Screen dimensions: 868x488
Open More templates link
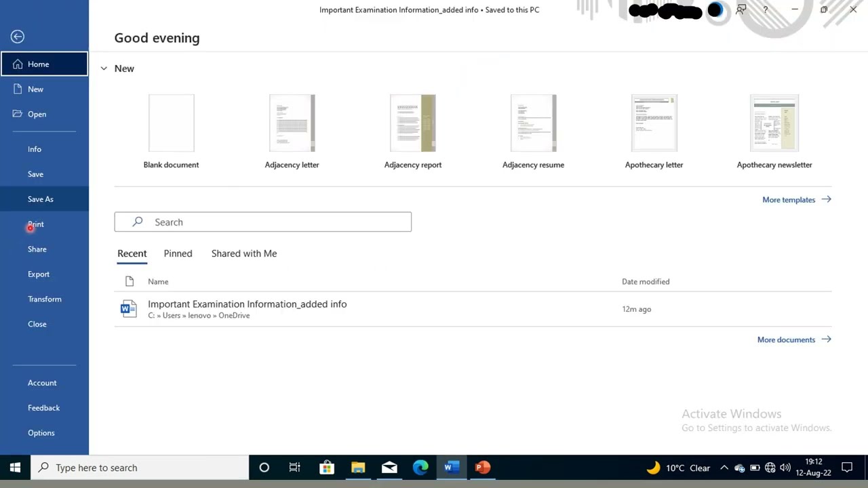796,200
